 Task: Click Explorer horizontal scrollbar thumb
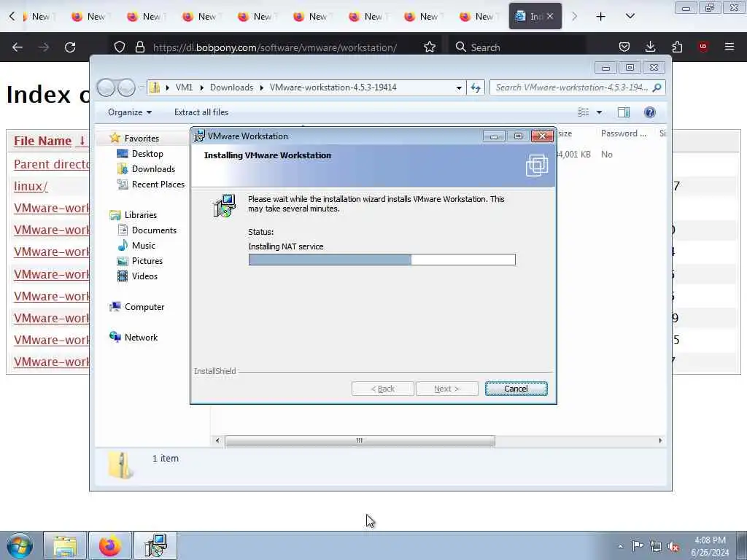360,441
